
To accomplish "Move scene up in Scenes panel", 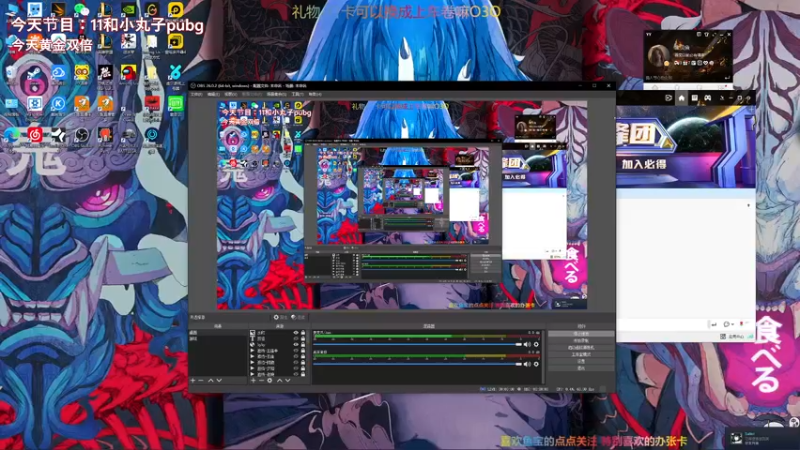I will point(211,381).
